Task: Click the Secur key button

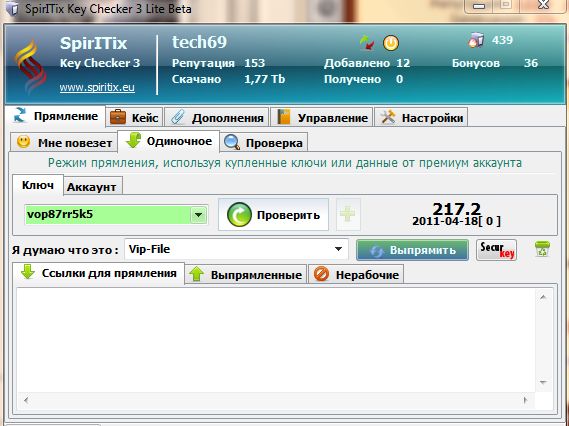Action: 496,250
